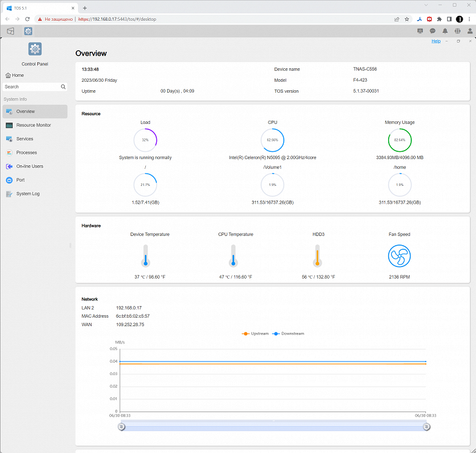Click the right handle of chart time slider
This screenshot has height=453, width=476.
[426, 427]
